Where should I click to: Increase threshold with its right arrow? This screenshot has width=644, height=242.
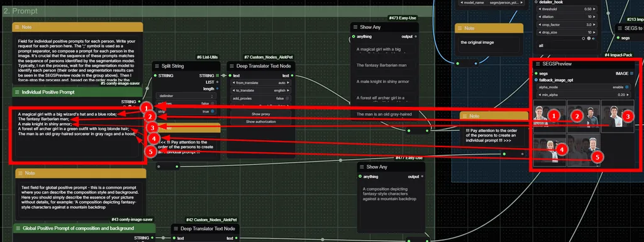(594, 9)
